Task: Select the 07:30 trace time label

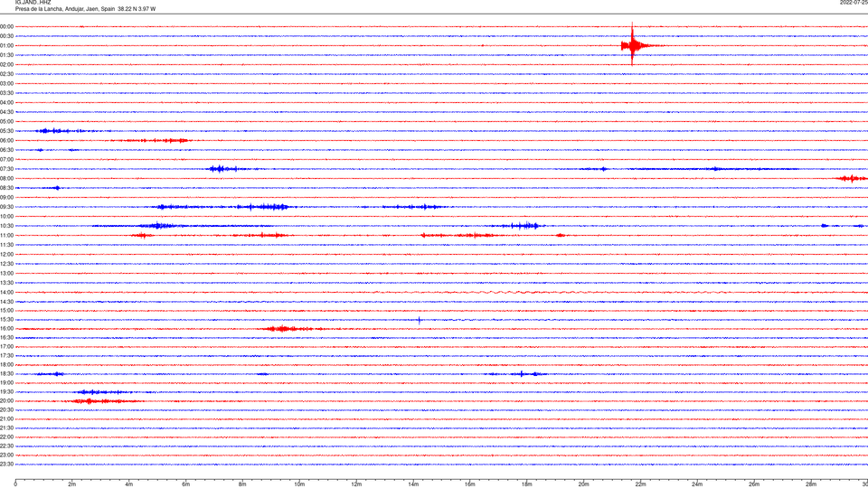Action: pos(6,169)
